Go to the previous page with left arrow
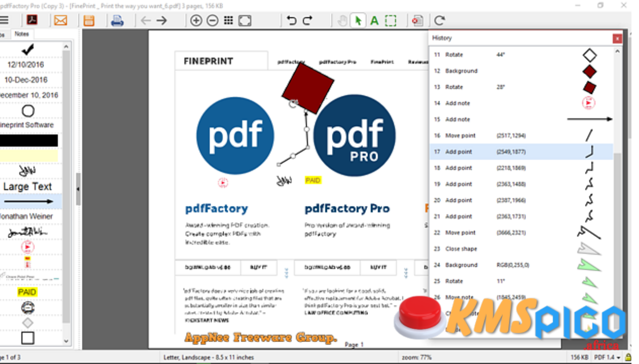This screenshot has width=639, height=364. [x=146, y=20]
